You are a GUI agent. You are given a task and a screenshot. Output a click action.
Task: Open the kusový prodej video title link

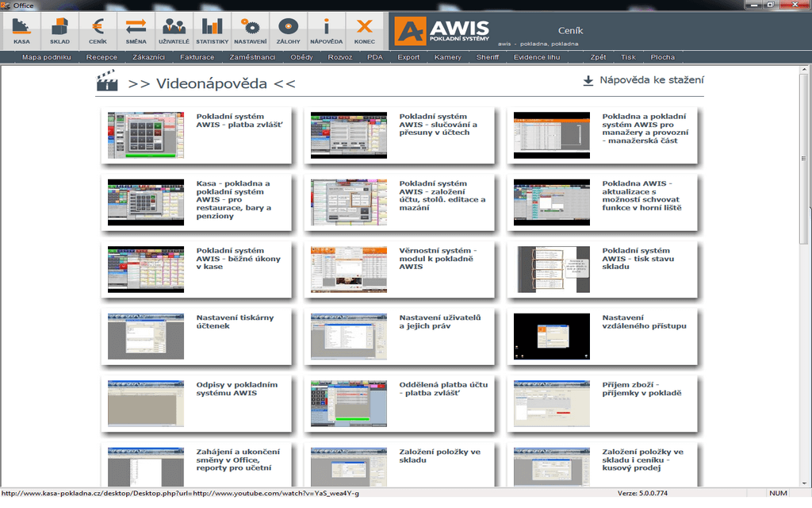pos(642,460)
